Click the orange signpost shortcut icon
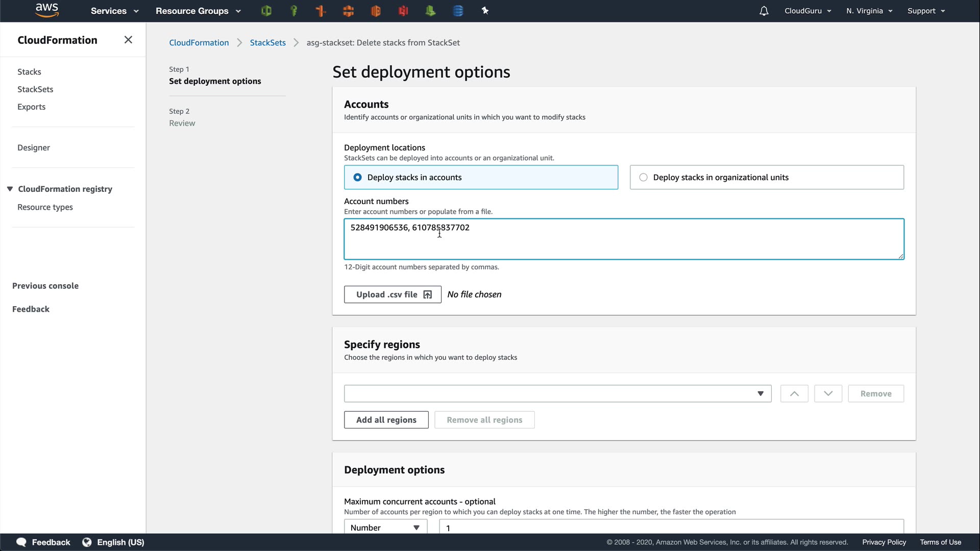The width and height of the screenshot is (980, 551). point(321,11)
